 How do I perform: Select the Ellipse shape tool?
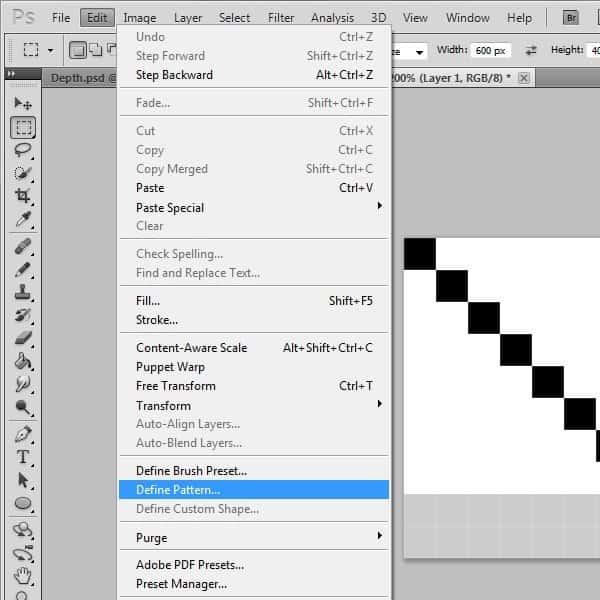point(23,503)
